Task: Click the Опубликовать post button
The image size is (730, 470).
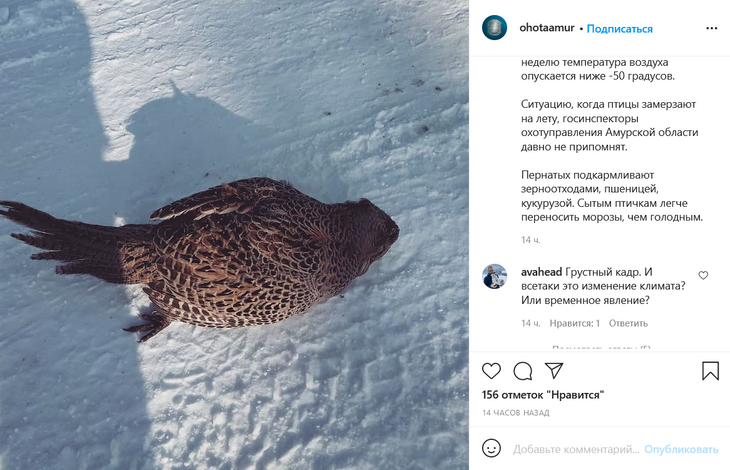Action: pos(681,449)
